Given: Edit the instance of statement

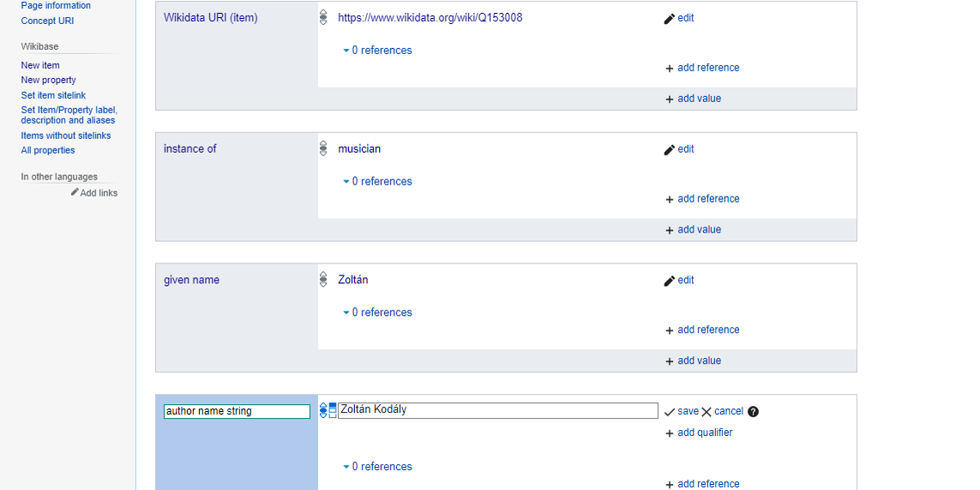Looking at the screenshot, I should click(678, 149).
